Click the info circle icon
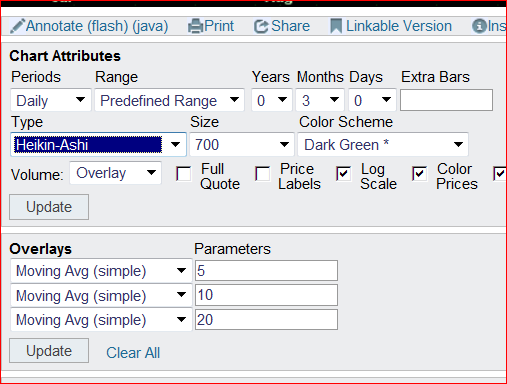Viewport: 507px width, 384px height. point(479,26)
